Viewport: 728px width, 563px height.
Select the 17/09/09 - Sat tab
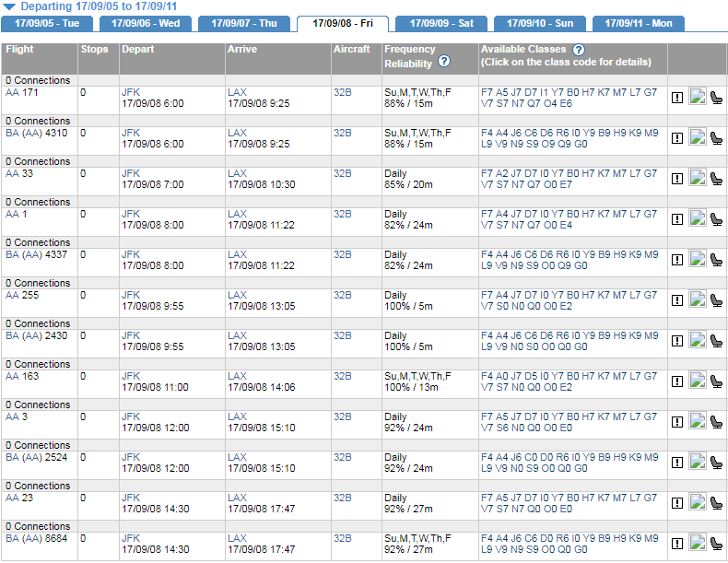[441, 23]
